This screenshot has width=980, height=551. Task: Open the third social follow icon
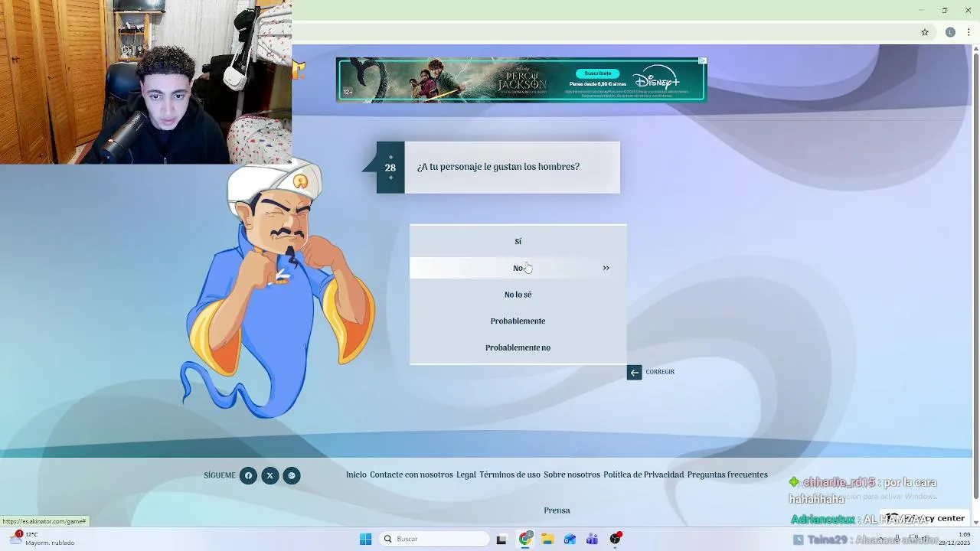pos(291,475)
